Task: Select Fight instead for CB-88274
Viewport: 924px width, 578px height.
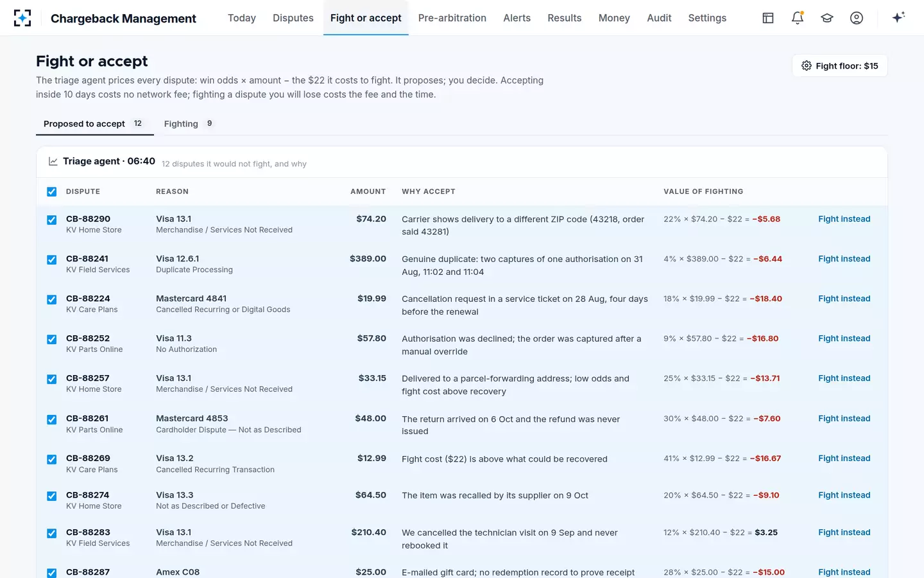Action: point(844,495)
